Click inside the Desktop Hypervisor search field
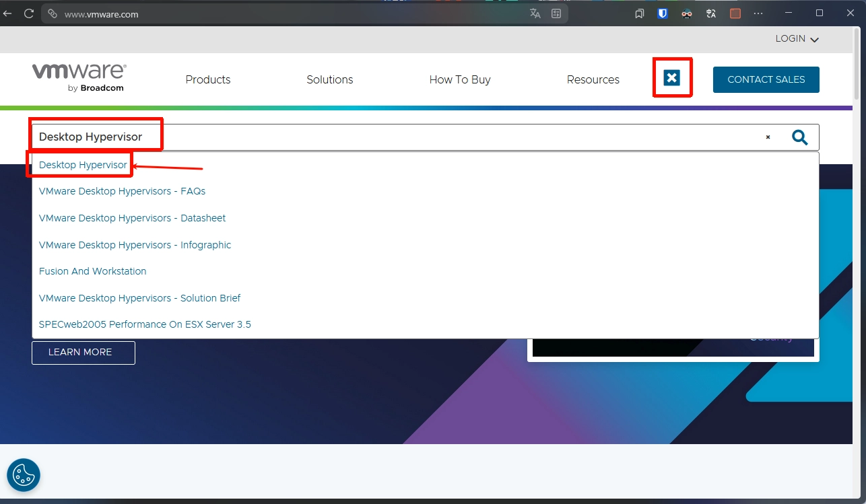The width and height of the screenshot is (866, 504). pyautogui.click(x=404, y=137)
